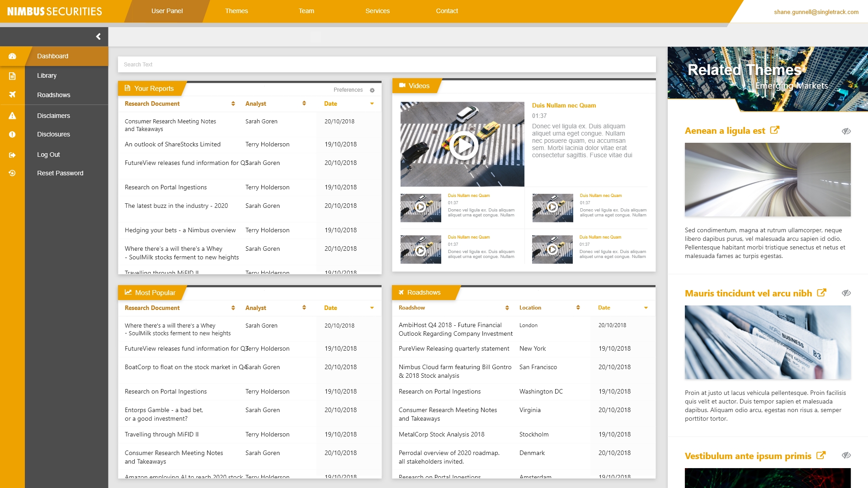
Task: Open the Services menu item
Action: (x=377, y=11)
